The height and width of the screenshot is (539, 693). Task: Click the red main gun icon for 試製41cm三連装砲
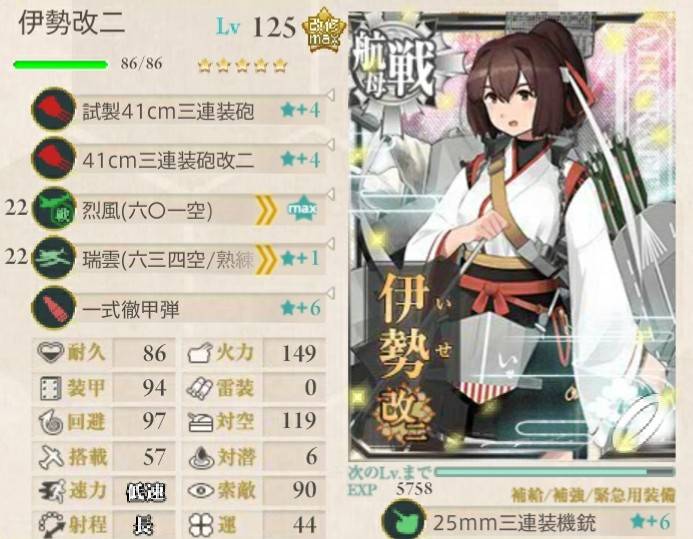pos(54,109)
